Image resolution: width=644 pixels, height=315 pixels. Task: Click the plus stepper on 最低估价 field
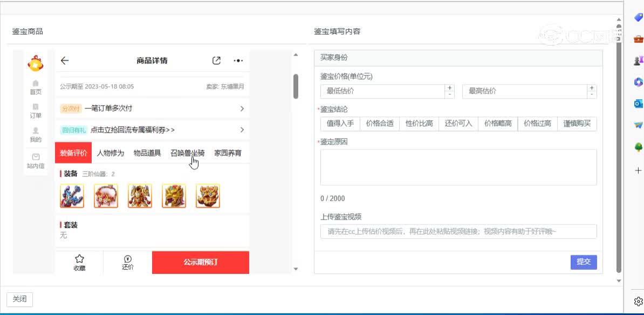449,88
